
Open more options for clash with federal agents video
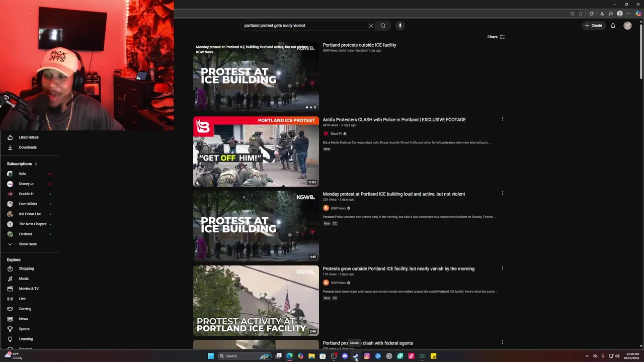(x=502, y=342)
